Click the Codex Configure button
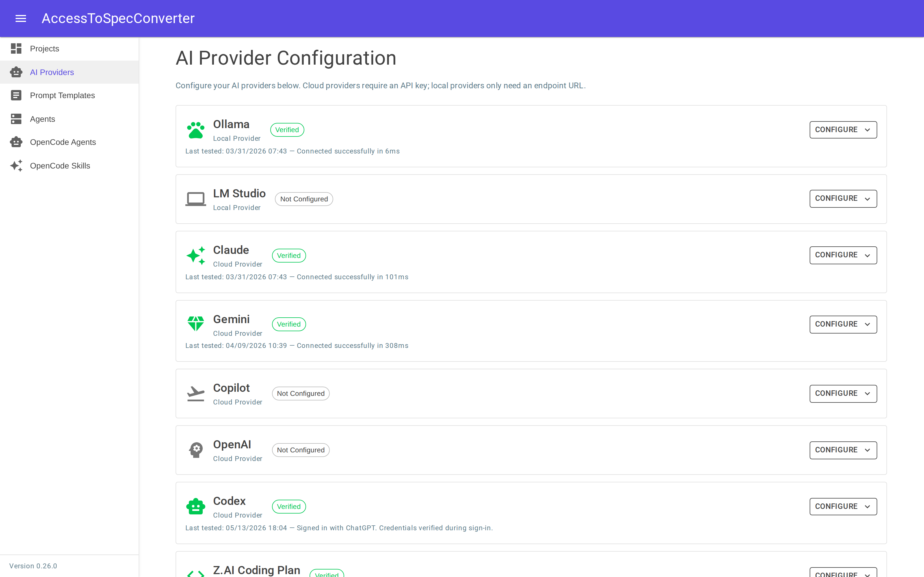 843,506
